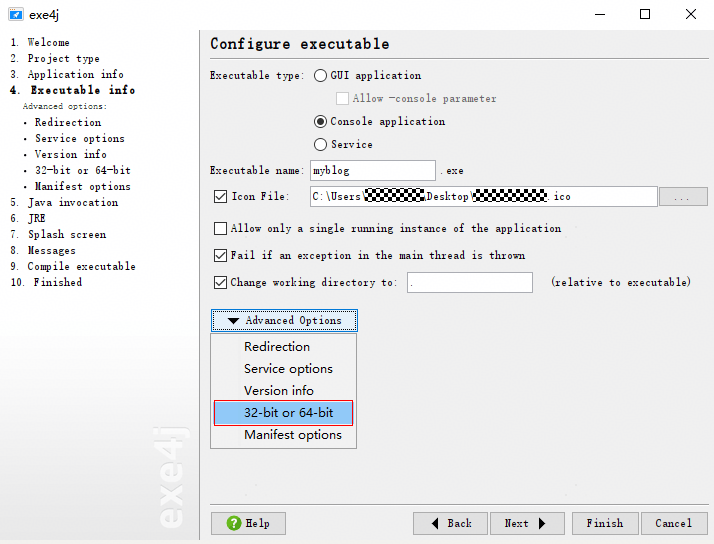Select 32-bit or 64-bit menu entry
Screen dimensions: 714x544
pos(284,413)
